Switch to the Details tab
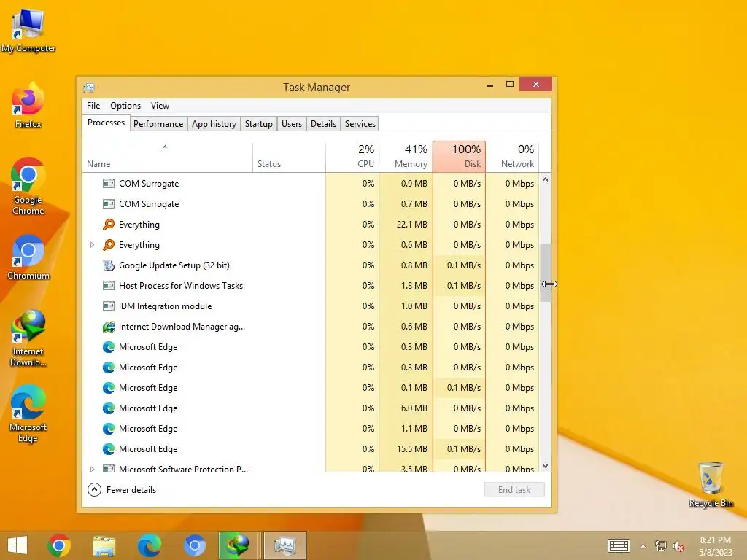747x560 pixels. 323,124
